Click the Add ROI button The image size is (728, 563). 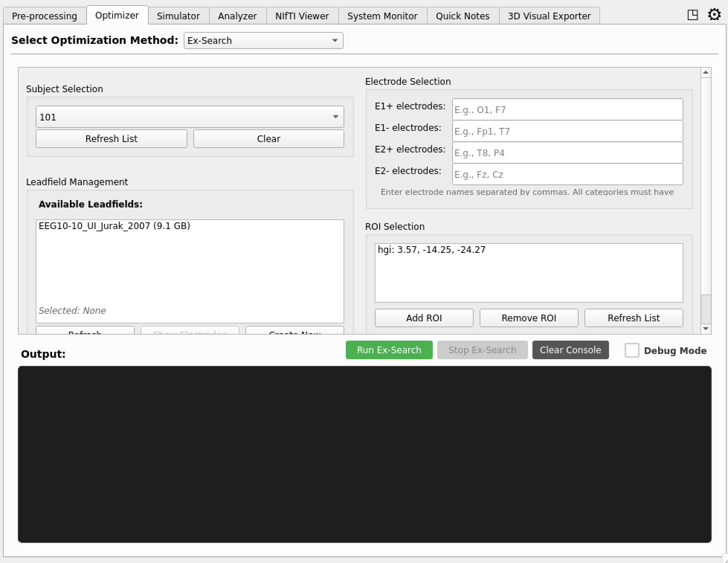pos(423,318)
